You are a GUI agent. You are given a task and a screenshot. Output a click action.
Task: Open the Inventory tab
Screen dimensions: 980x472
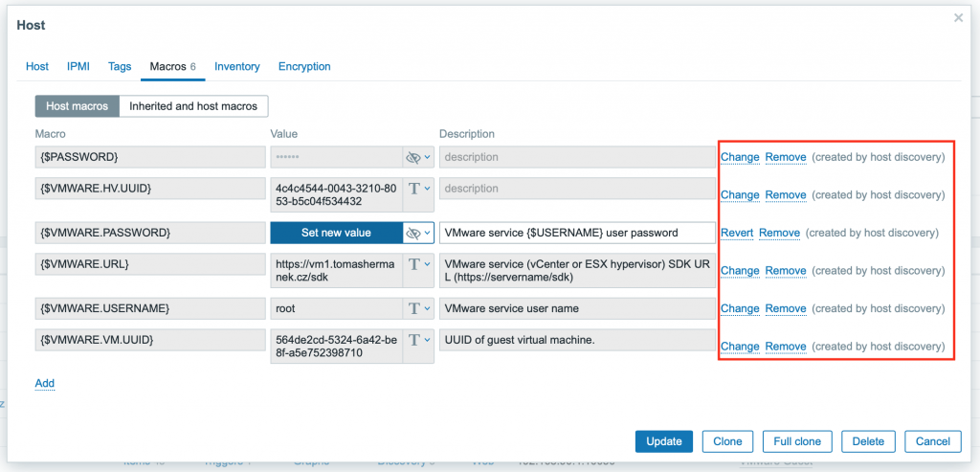(236, 67)
